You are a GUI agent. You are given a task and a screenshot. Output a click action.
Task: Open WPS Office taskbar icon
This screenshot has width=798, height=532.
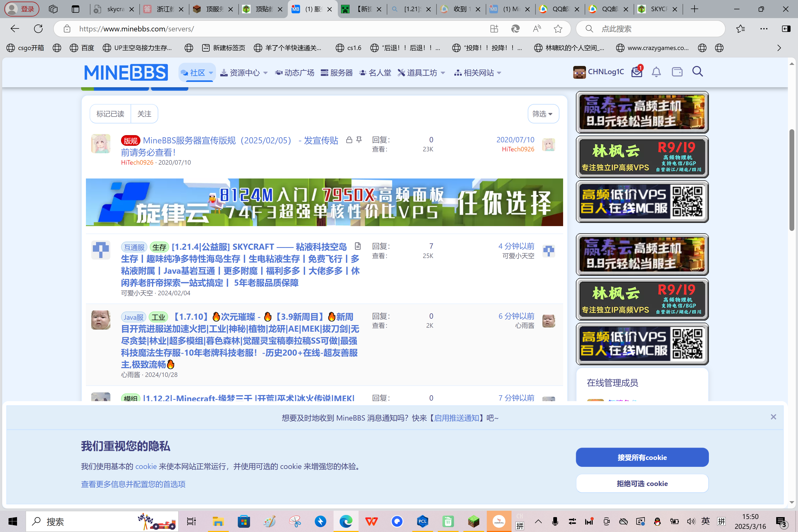click(x=371, y=521)
